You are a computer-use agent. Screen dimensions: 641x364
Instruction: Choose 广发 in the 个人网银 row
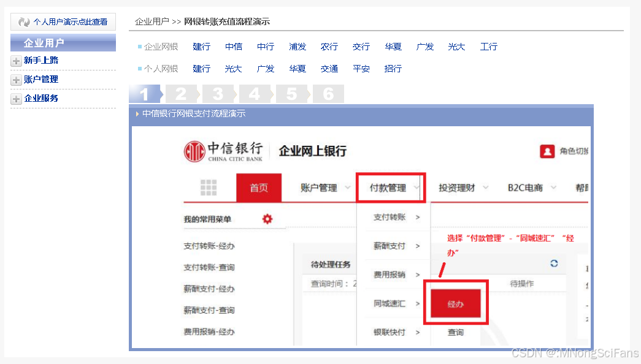tap(266, 69)
